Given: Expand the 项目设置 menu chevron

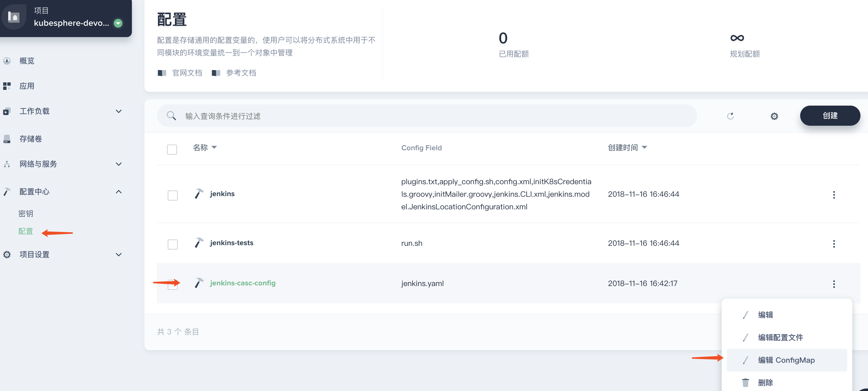Looking at the screenshot, I should click(119, 255).
